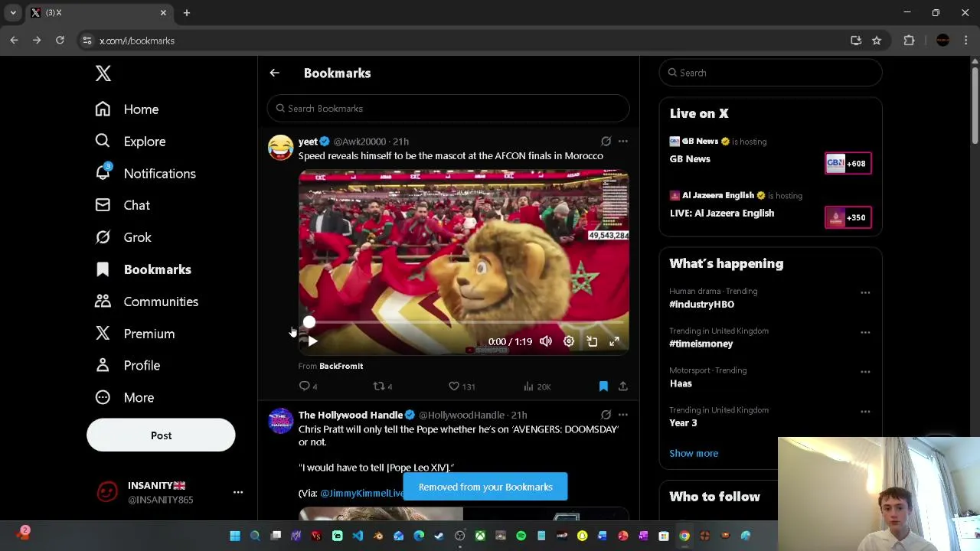The width and height of the screenshot is (980, 551).
Task: Open Grok explain icon on yeet post
Action: (x=606, y=142)
